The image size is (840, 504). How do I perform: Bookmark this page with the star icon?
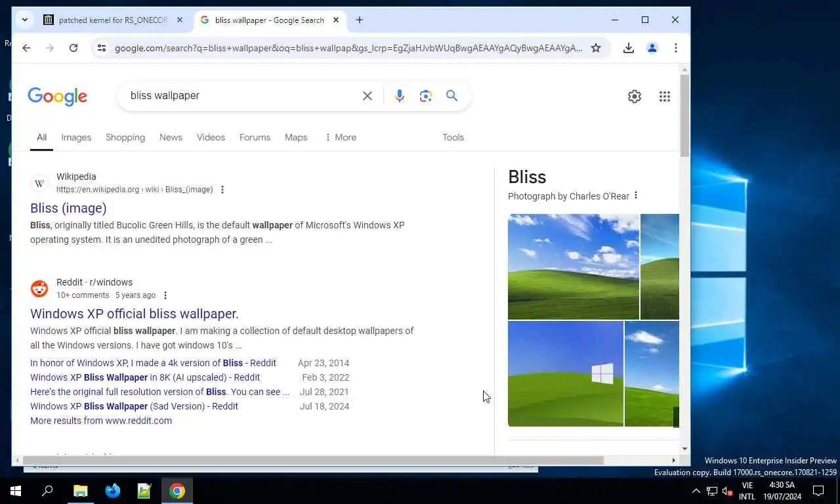coord(596,48)
